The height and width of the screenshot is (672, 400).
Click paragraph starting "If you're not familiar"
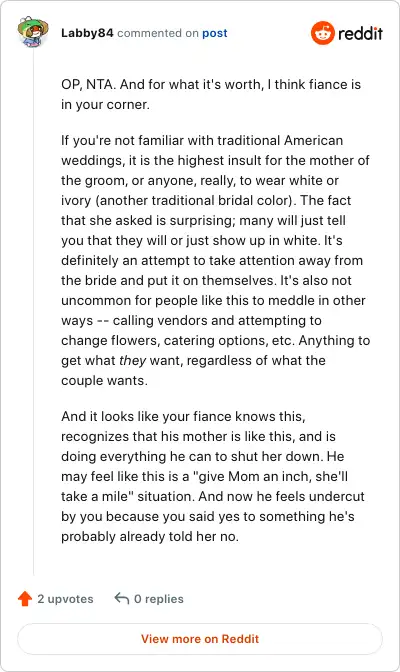pos(216,260)
